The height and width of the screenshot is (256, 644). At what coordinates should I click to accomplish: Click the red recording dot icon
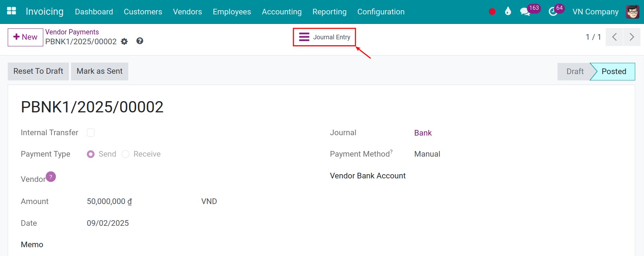click(x=492, y=12)
